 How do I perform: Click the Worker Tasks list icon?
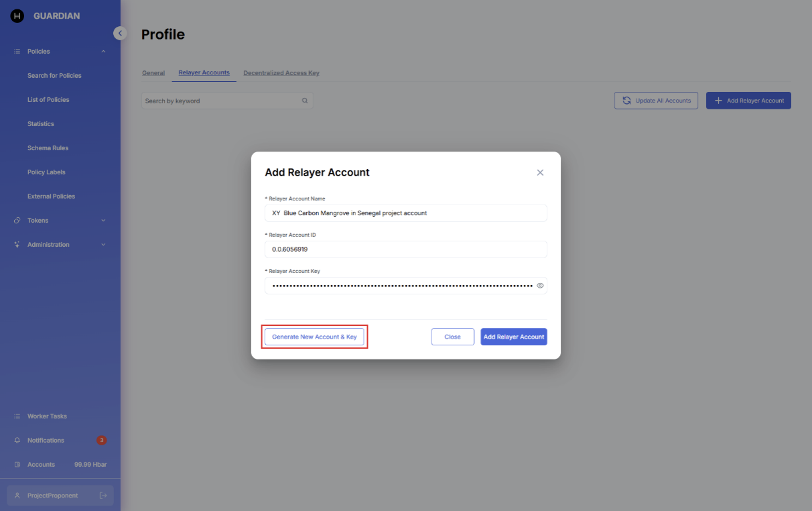[17, 416]
